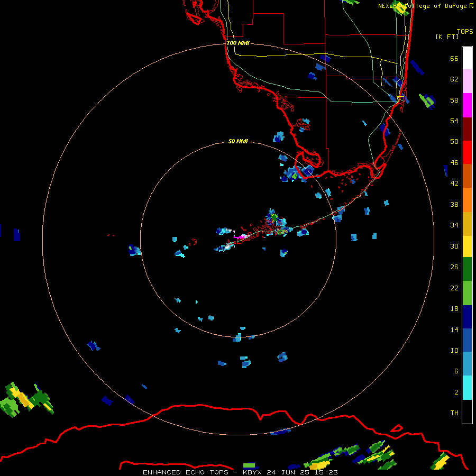
Task: Click the "2" scale value
Action: pyautogui.click(x=456, y=392)
